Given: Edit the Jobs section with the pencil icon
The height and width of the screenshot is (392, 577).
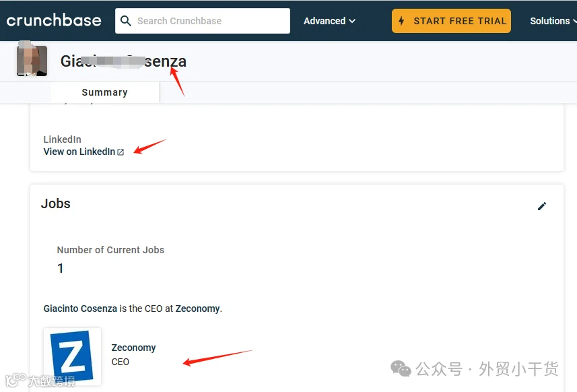Looking at the screenshot, I should (542, 206).
